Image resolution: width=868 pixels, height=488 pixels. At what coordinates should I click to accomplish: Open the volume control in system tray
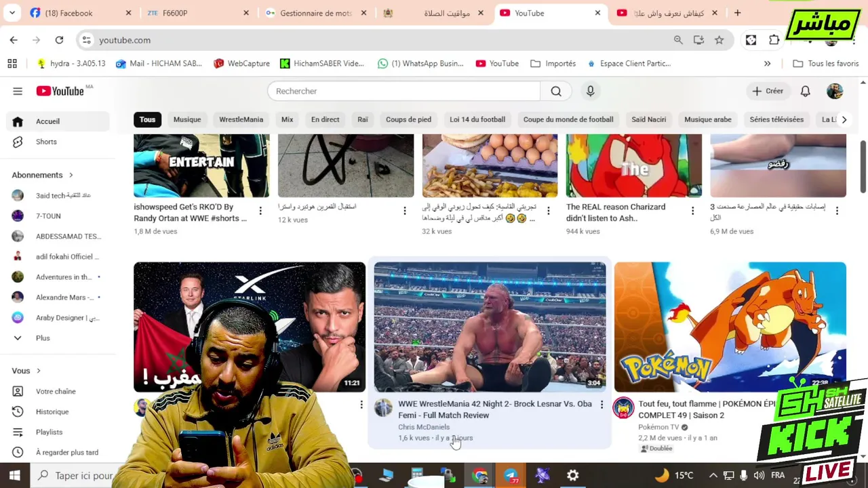tap(759, 475)
